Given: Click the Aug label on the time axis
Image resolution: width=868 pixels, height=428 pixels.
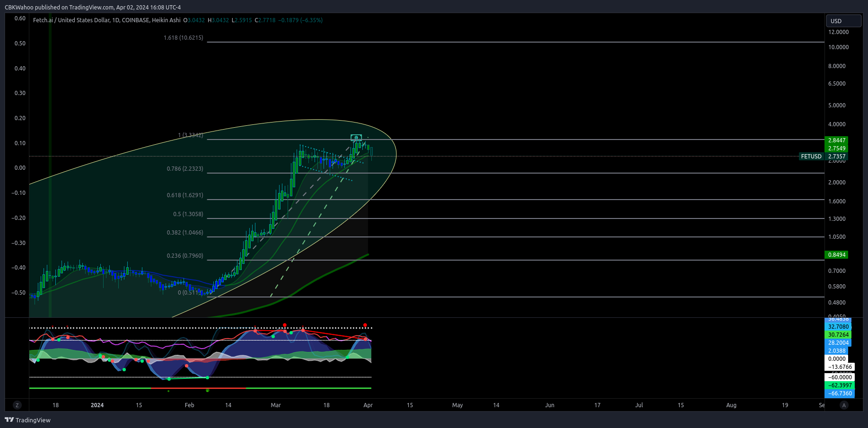Looking at the screenshot, I should coord(731,405).
